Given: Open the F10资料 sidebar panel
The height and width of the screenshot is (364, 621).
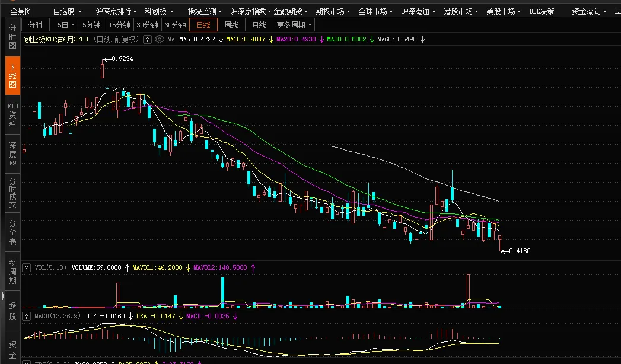Looking at the screenshot, I should pos(12,115).
